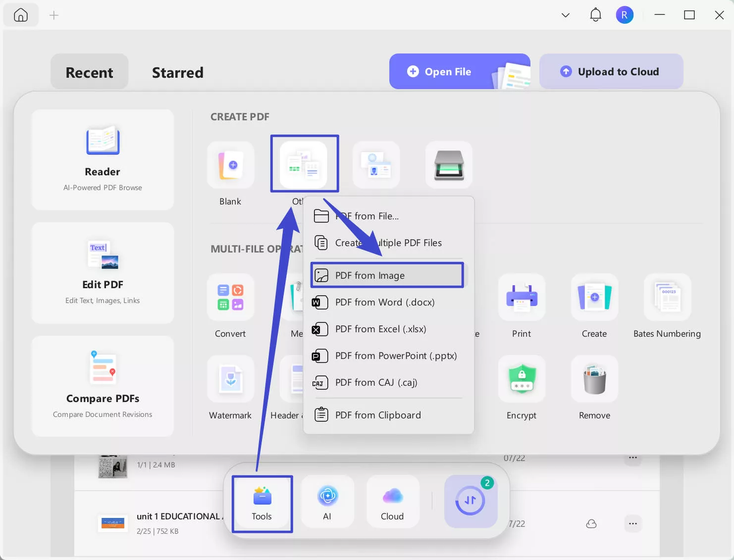Click the thumbnail of the 2.4 MB file
Viewport: 734px width, 560px height.
tap(113, 466)
